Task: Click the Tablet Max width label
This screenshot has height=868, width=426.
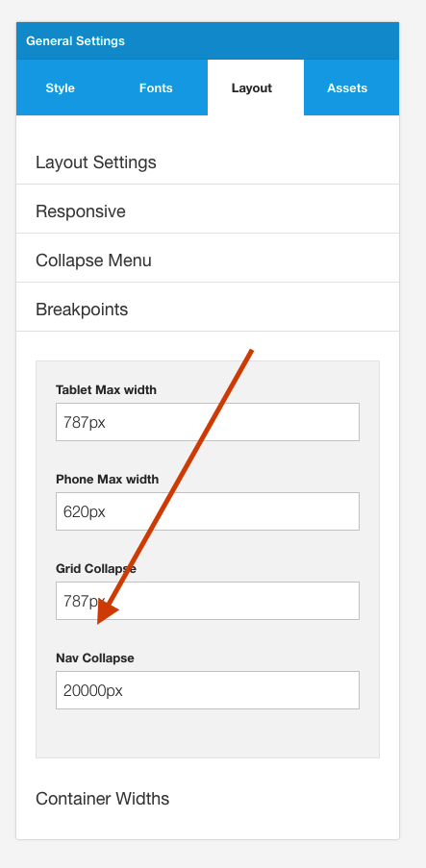Action: (x=107, y=389)
